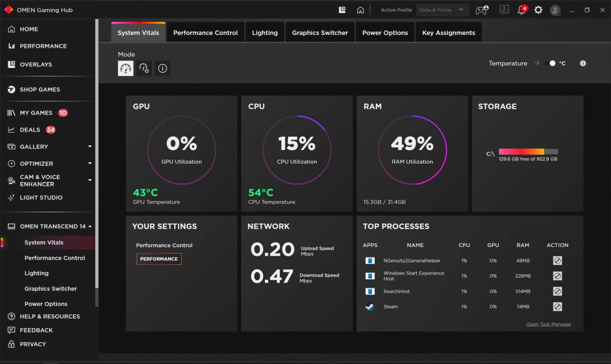The width and height of the screenshot is (611, 364).
Task: Open Task Manager link
Action: tap(549, 324)
